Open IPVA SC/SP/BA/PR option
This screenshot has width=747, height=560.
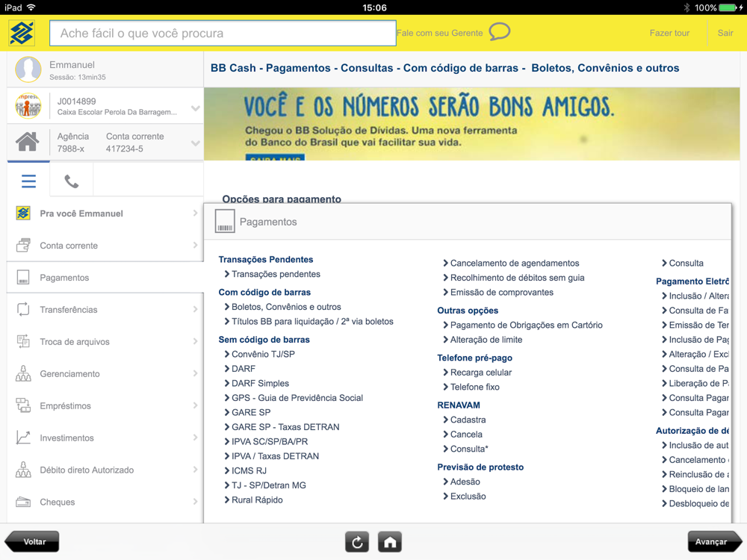click(270, 442)
